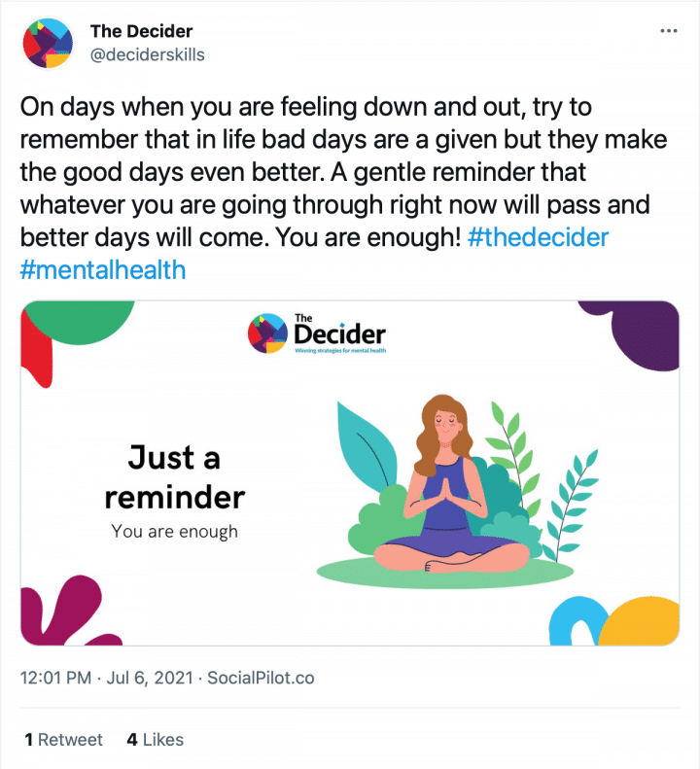Click the Decider logo inside the image
Viewport: 700px width, 769px height.
coord(318,335)
